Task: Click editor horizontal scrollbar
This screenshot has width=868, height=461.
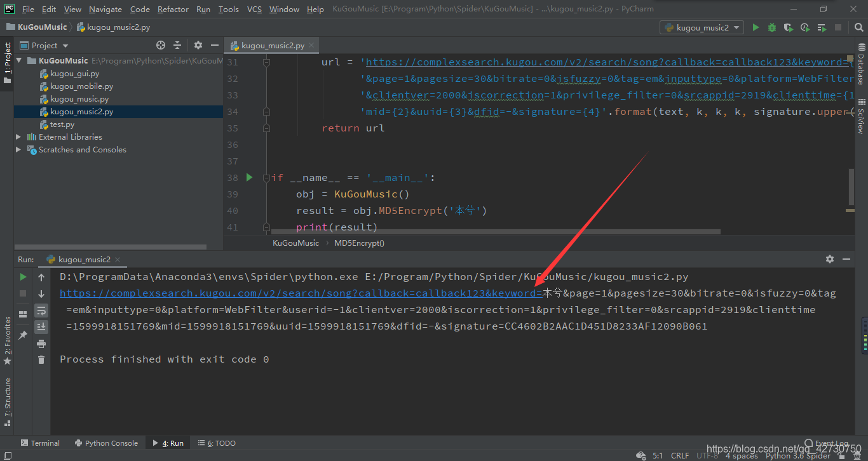Action: click(x=496, y=232)
